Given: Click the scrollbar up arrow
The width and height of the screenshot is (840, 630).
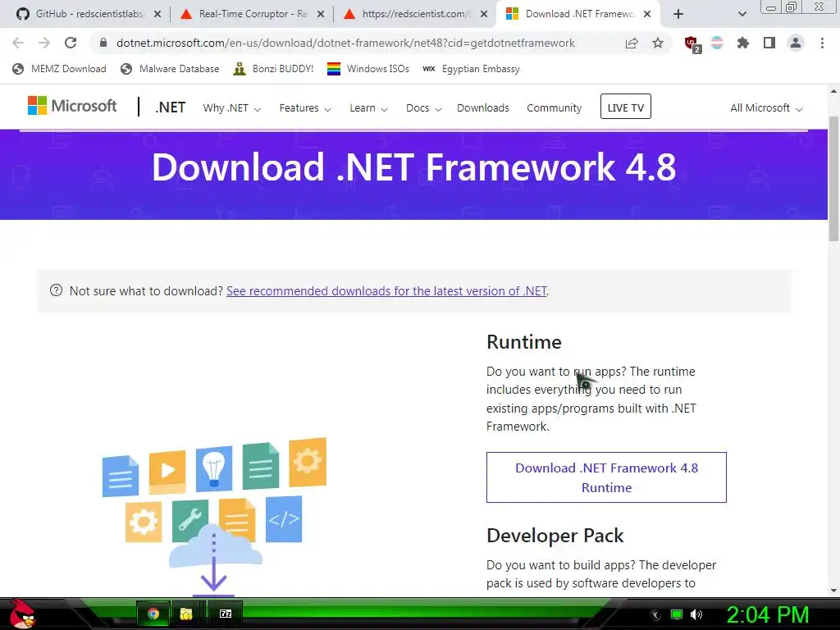Looking at the screenshot, I should pos(833,91).
